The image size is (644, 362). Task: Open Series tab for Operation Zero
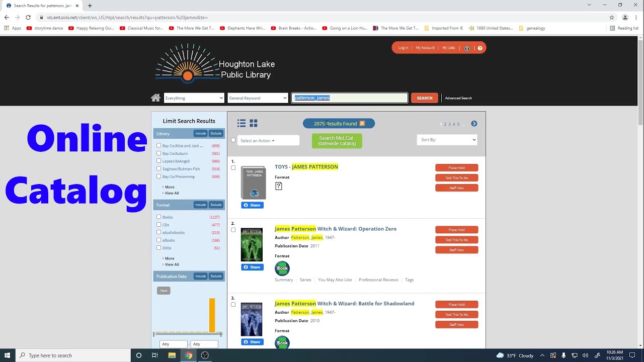click(305, 280)
